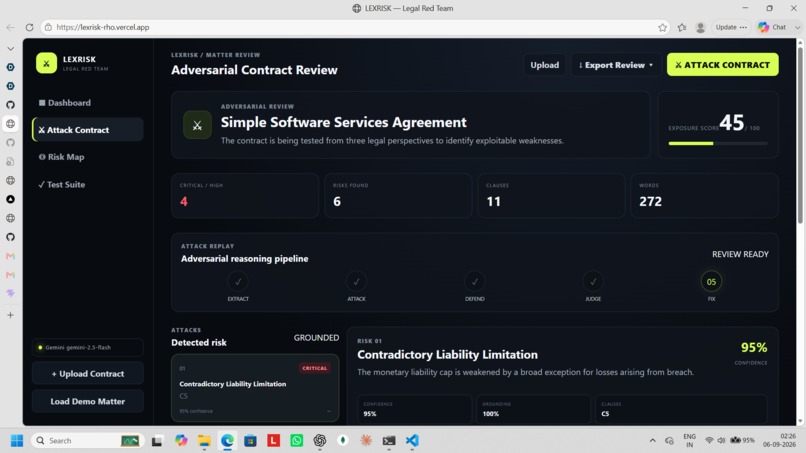Click the browser Update button

(x=731, y=27)
